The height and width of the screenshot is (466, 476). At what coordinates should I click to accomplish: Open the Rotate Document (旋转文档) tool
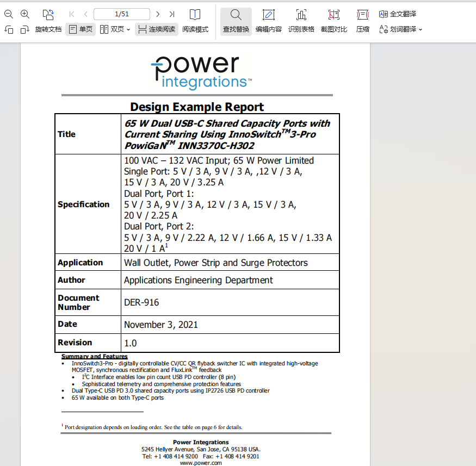pos(48,21)
